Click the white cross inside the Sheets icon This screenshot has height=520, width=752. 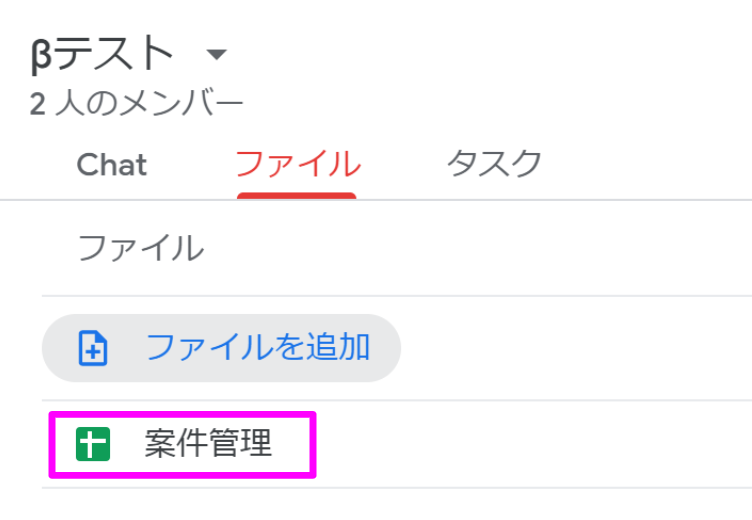point(93,445)
